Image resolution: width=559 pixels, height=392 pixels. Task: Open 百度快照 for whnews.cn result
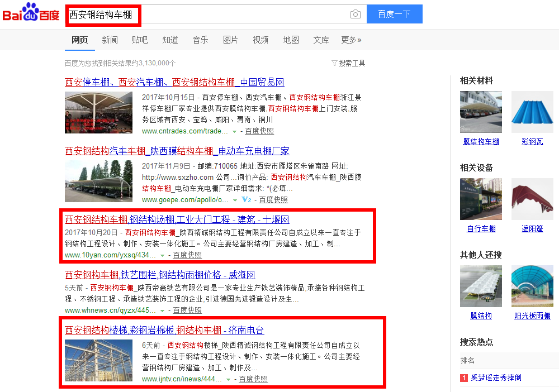(x=187, y=310)
